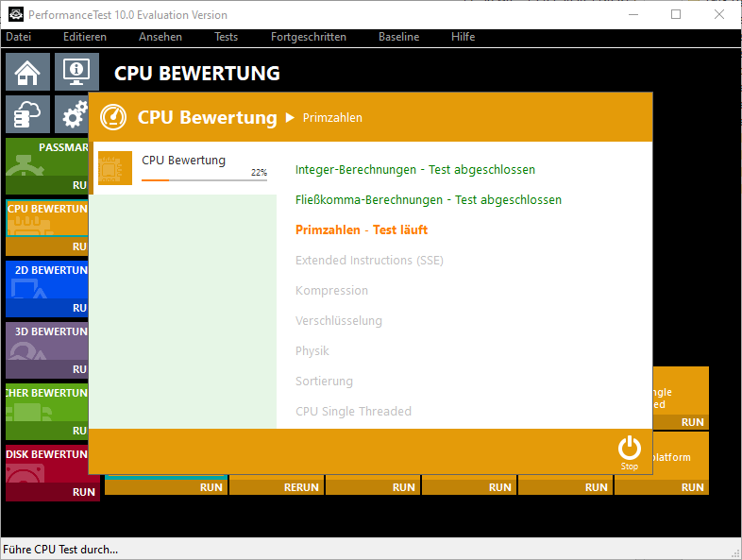Click the 'Führe CPU Test durch...' status text
This screenshot has width=742, height=560.
[x=60, y=550]
